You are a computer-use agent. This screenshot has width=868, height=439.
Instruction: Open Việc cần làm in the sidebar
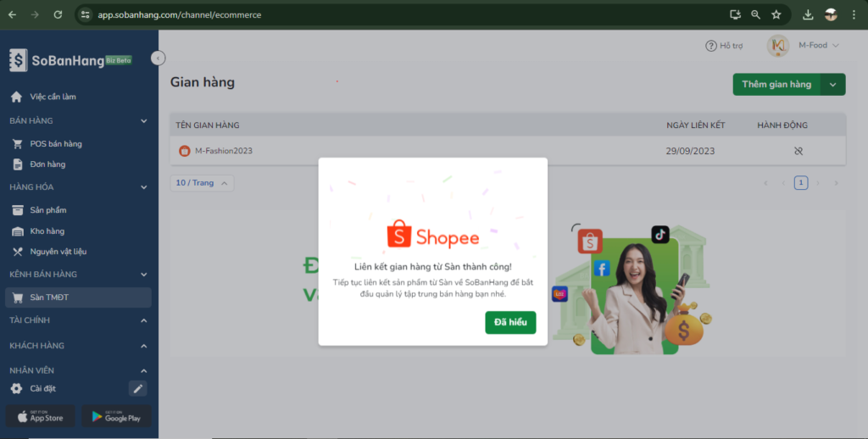[53, 97]
